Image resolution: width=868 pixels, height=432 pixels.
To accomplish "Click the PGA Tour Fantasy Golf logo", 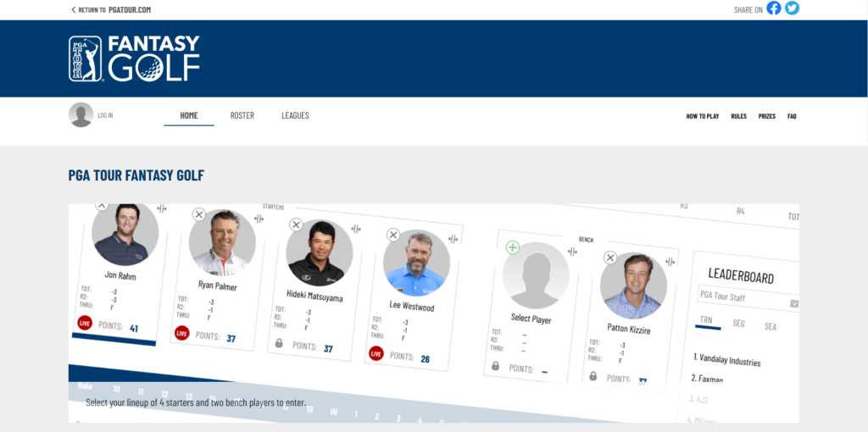I will (x=135, y=58).
